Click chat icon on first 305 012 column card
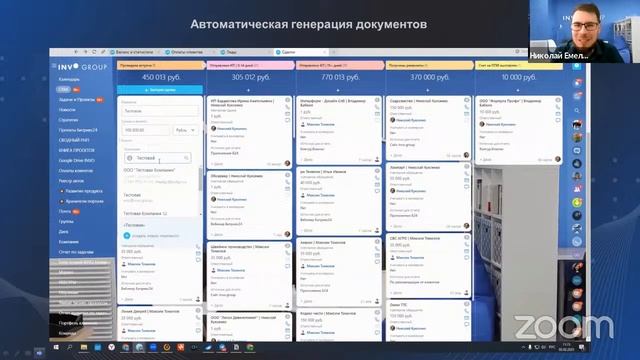The image size is (640, 360). 288,120
